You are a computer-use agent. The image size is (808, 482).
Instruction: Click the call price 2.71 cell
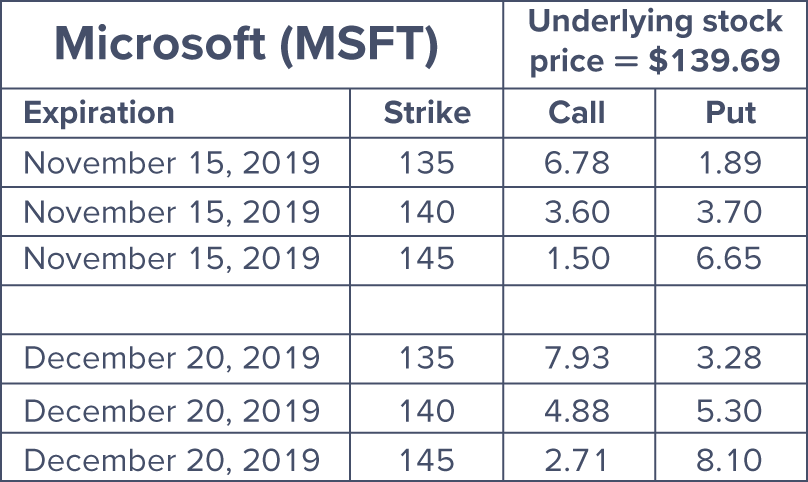pos(579,457)
